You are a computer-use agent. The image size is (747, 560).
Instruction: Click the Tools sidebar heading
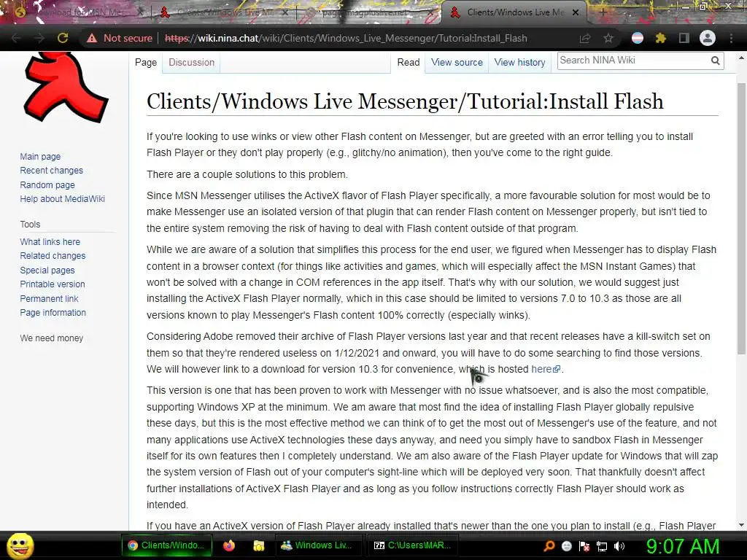pos(30,225)
